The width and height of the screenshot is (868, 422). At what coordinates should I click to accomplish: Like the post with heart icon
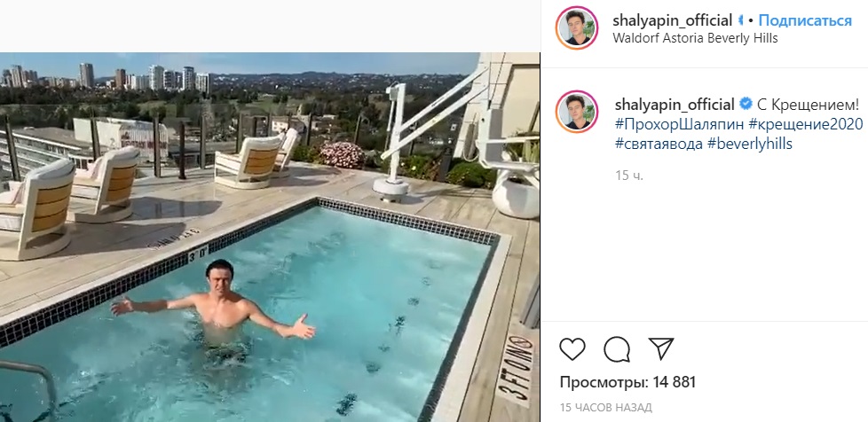572,349
